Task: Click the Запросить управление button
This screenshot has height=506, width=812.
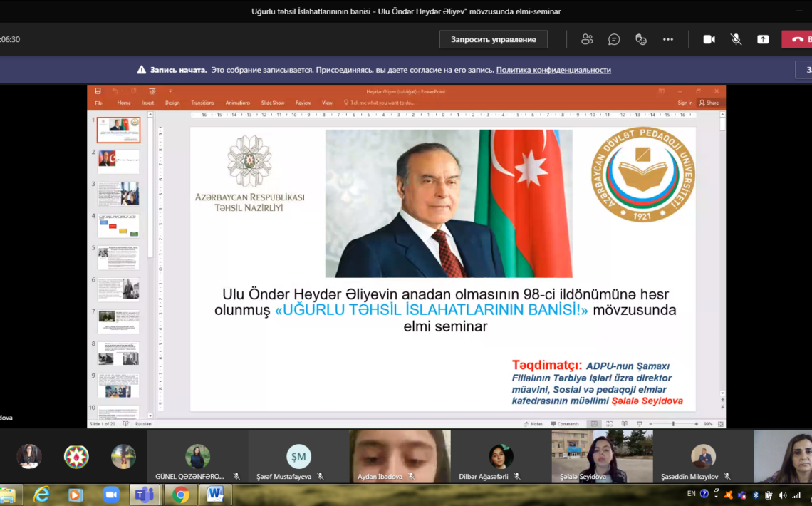Action: click(493, 39)
